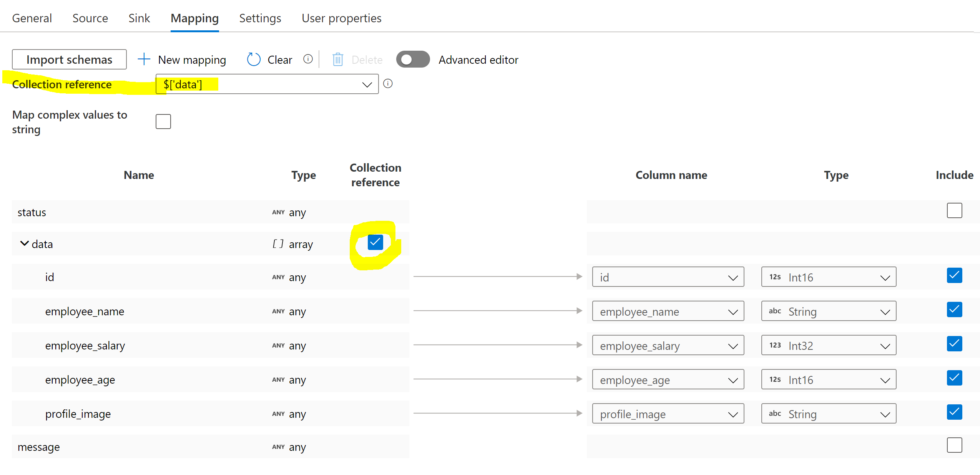Open the Int16 type dropdown for id
Screen dimensions: 980x475
829,277
